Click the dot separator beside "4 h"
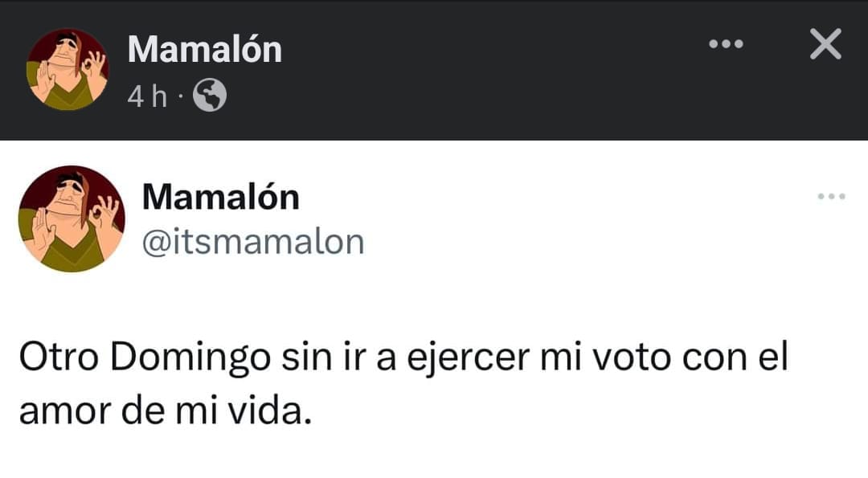 click(x=181, y=97)
